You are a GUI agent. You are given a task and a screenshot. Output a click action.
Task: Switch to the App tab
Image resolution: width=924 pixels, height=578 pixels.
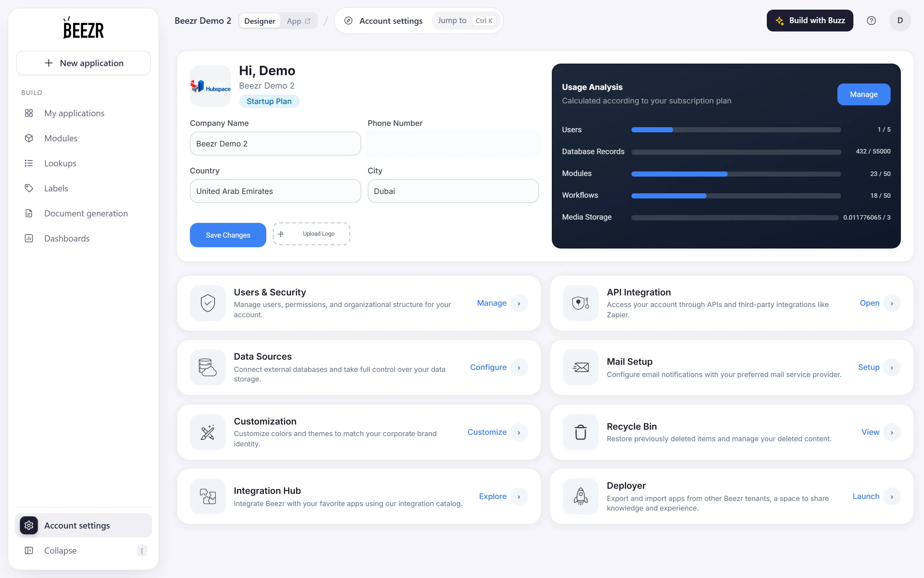[298, 21]
